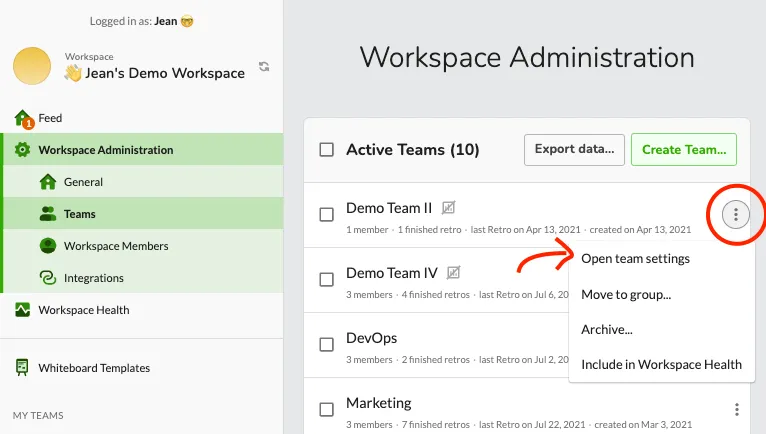The height and width of the screenshot is (434, 766).
Task: Open three-dot menu for Demo Team II
Action: click(x=736, y=214)
